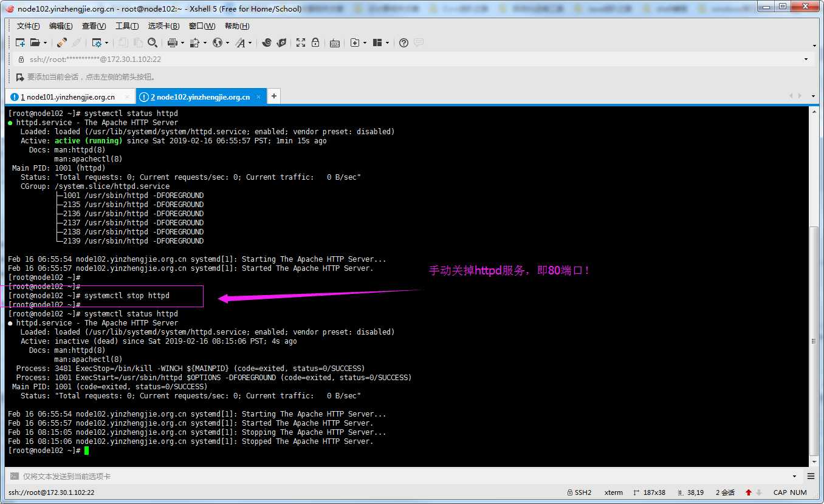The width and height of the screenshot is (824, 504).
Task: Click the Find magnifier icon
Action: click(153, 43)
